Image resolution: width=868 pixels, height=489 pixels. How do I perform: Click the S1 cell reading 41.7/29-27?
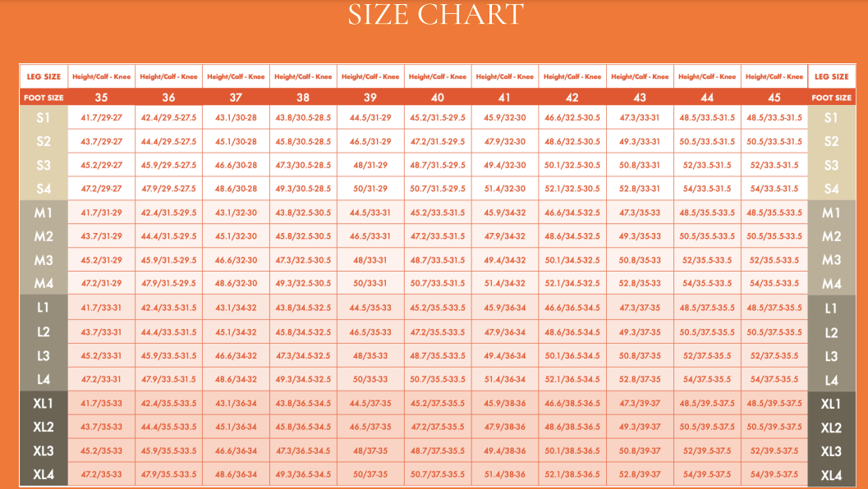pyautogui.click(x=101, y=118)
